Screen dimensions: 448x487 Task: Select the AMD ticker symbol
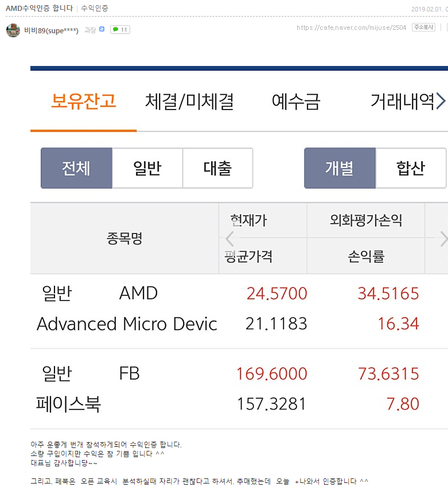pos(139,293)
